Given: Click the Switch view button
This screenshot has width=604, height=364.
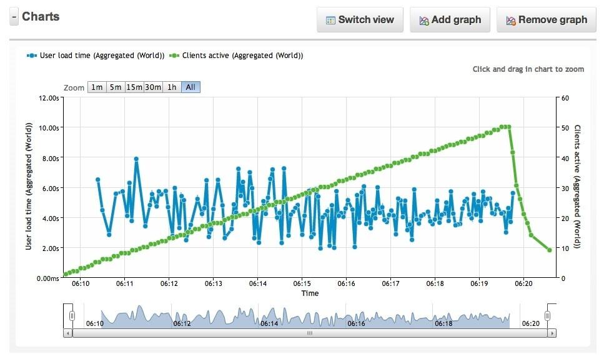Looking at the screenshot, I should [360, 20].
